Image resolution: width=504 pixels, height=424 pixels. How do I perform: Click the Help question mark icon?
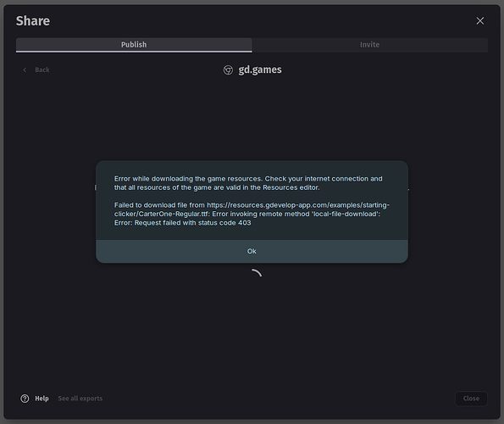point(25,399)
